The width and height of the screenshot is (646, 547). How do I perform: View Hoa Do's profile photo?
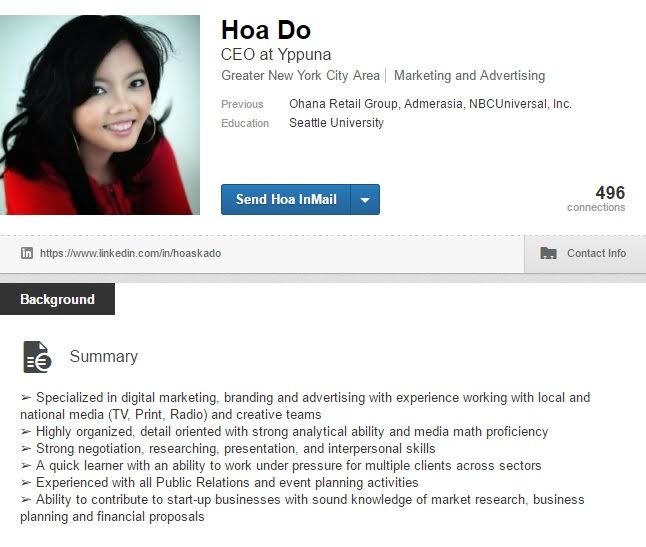coord(100,115)
